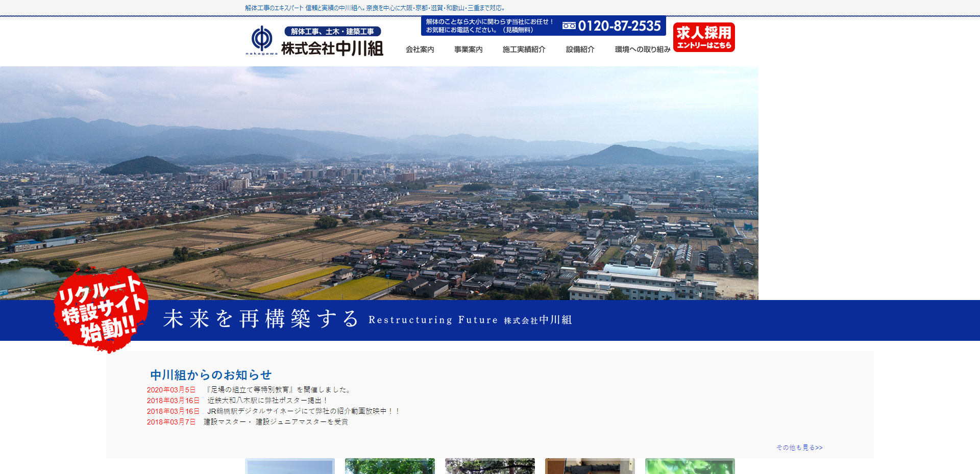Click その他も見る>> link
Viewport: 980px width, 474px height.
coord(799,447)
